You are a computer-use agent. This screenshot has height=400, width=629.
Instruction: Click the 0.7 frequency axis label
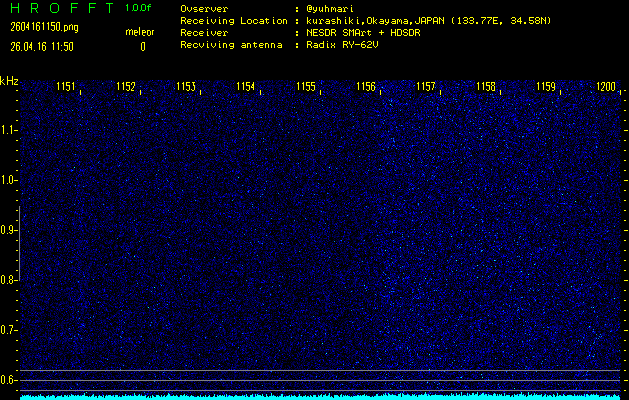pos(9,330)
